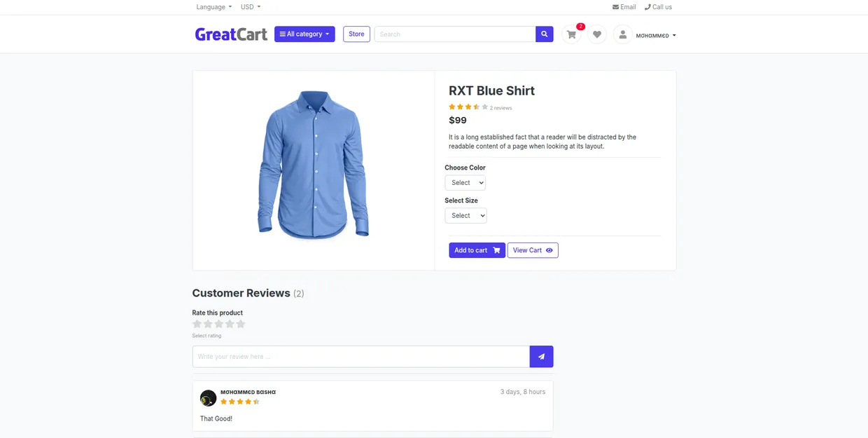The width and height of the screenshot is (868, 438).
Task: Open the Language dropdown
Action: click(x=214, y=7)
